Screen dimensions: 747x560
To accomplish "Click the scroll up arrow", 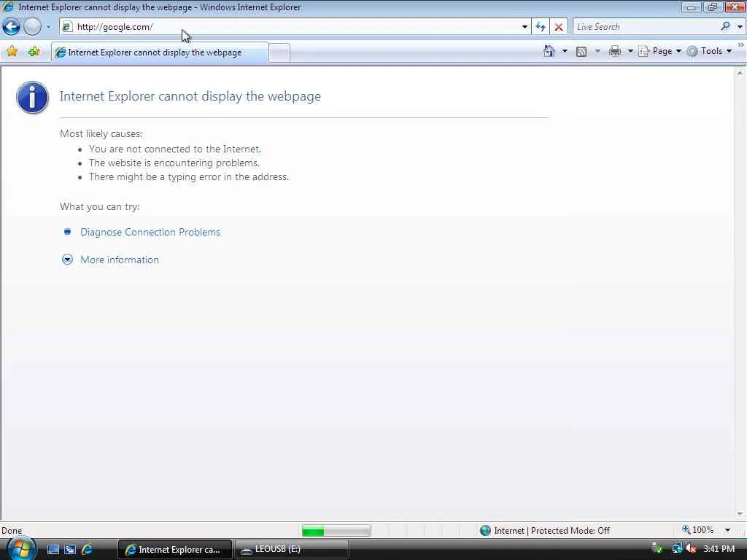I will pyautogui.click(x=740, y=74).
